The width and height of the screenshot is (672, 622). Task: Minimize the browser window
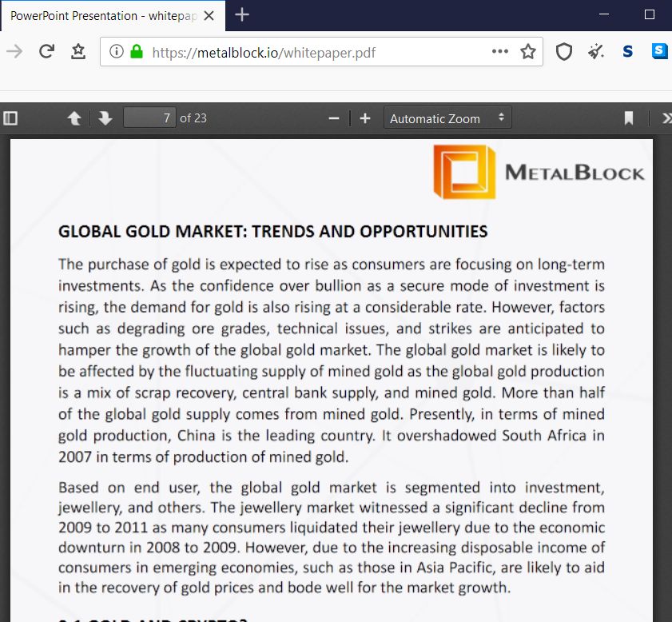pos(604,14)
